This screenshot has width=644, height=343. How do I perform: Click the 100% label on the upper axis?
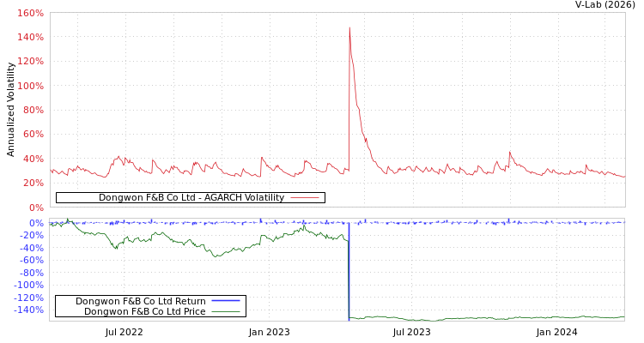click(30, 87)
